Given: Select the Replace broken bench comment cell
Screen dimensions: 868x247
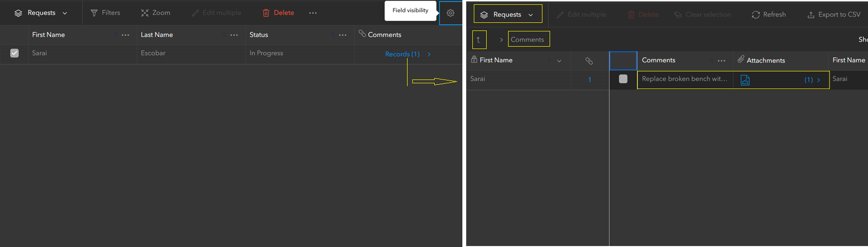Looking at the screenshot, I should (x=684, y=79).
